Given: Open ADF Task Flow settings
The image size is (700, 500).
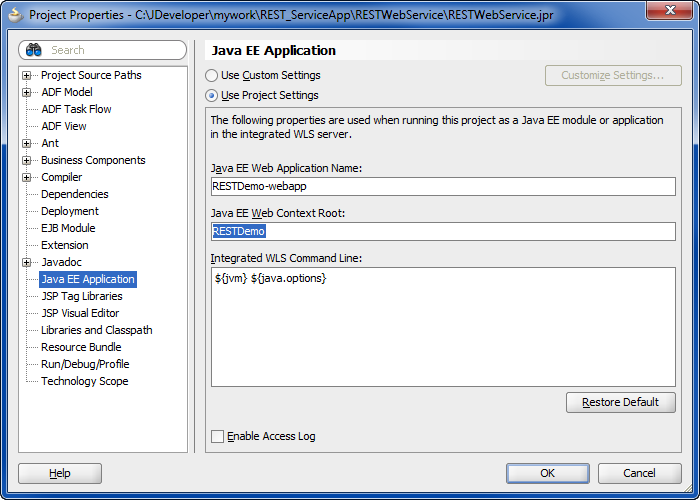Looking at the screenshot, I should click(76, 109).
